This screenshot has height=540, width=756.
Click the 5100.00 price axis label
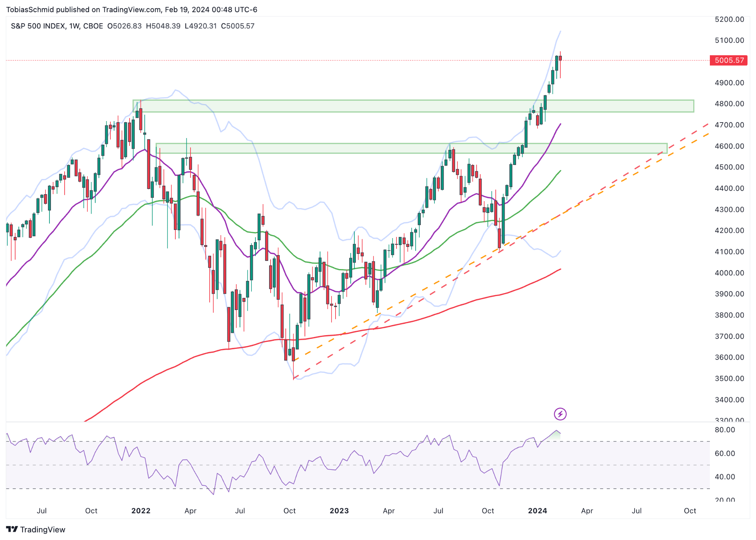[729, 40]
